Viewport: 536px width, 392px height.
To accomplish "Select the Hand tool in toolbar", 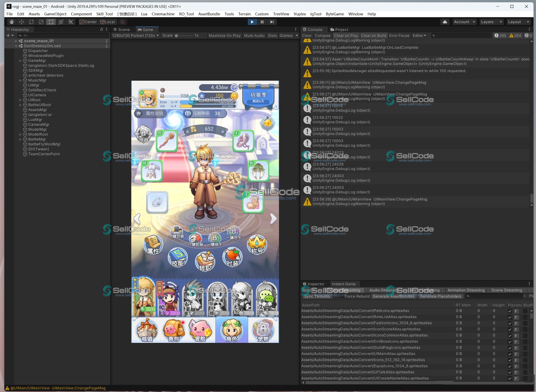I will click(11, 22).
